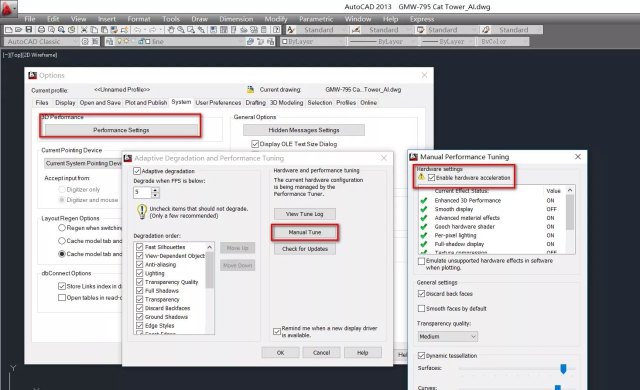The image size is (640, 390).
Task: Click the Help question mark toolbar icon
Action: point(276,30)
